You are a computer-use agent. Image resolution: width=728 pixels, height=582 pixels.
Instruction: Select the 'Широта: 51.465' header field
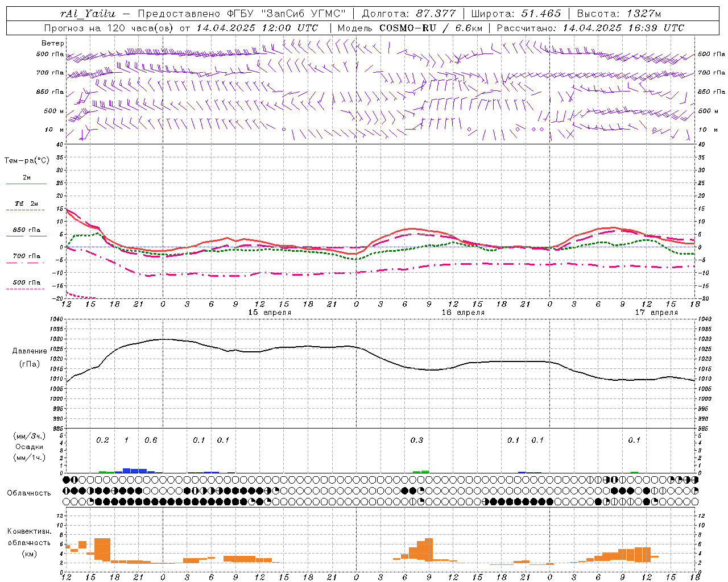click(x=516, y=14)
